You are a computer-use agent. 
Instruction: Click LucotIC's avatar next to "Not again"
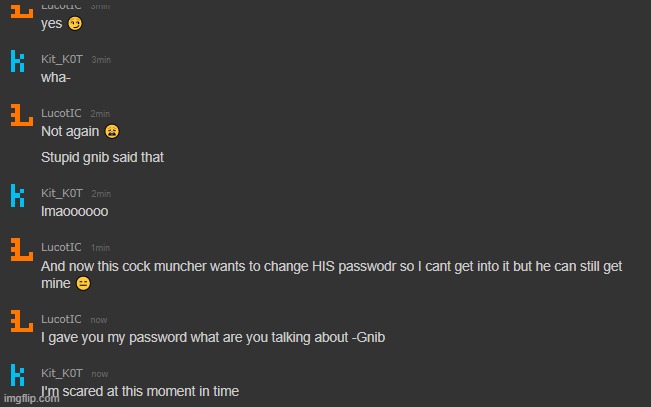coord(18,117)
